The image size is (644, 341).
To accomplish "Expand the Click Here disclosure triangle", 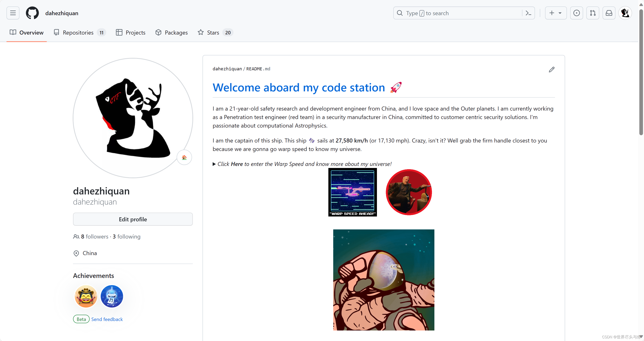I will pyautogui.click(x=214, y=164).
